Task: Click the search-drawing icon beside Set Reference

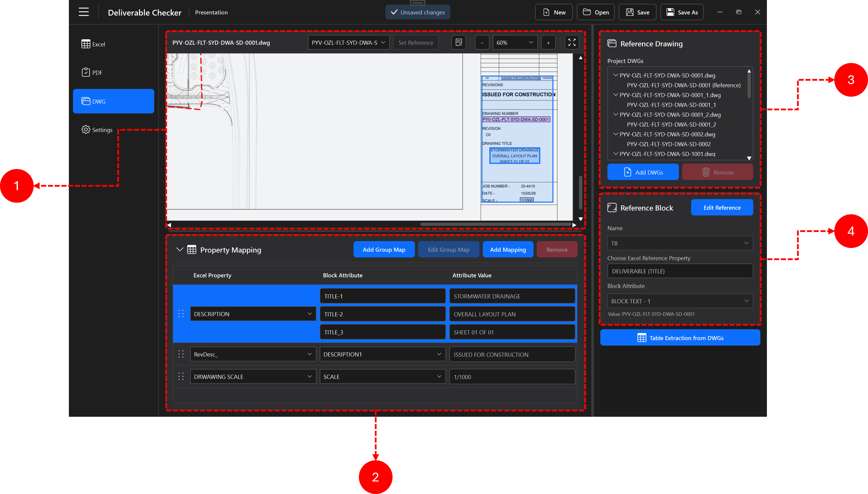Action: [458, 42]
